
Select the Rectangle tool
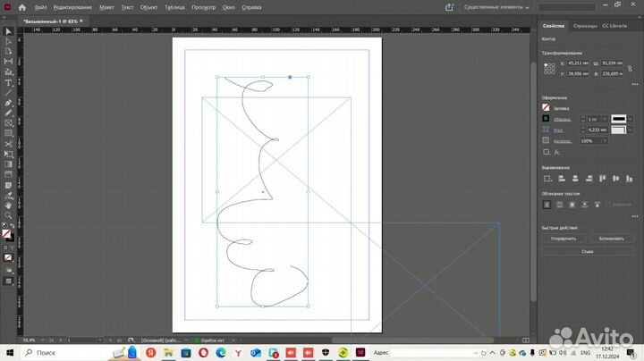coord(8,133)
